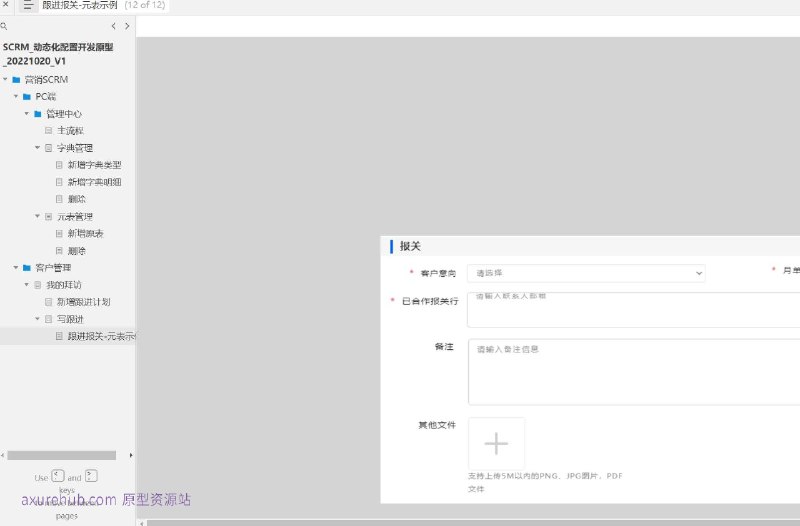Open the 新增字典类型 page

[94, 165]
